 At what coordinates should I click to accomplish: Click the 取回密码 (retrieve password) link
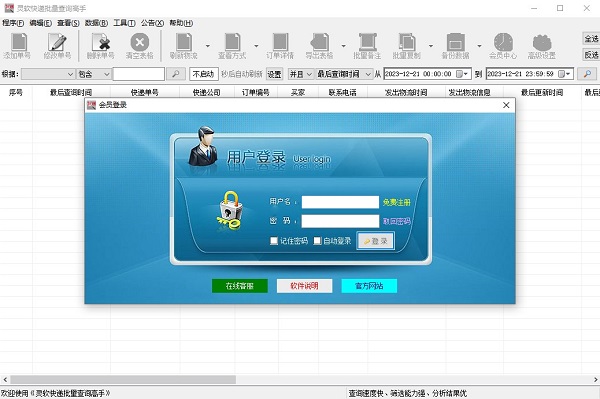click(396, 221)
